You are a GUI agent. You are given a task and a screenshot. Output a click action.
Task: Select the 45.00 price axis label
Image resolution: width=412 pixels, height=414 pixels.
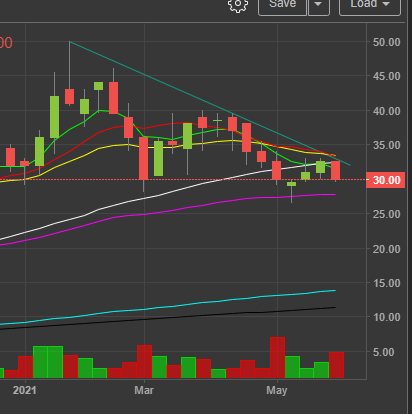click(387, 76)
